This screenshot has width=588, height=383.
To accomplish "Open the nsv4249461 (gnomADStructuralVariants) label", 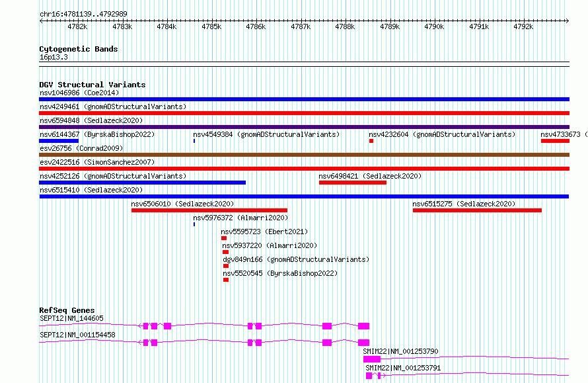I will tap(113, 106).
